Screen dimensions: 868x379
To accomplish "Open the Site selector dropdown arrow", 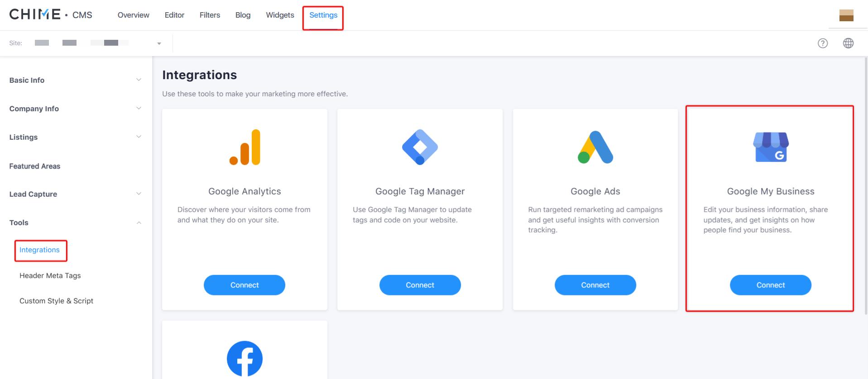I will 159,43.
